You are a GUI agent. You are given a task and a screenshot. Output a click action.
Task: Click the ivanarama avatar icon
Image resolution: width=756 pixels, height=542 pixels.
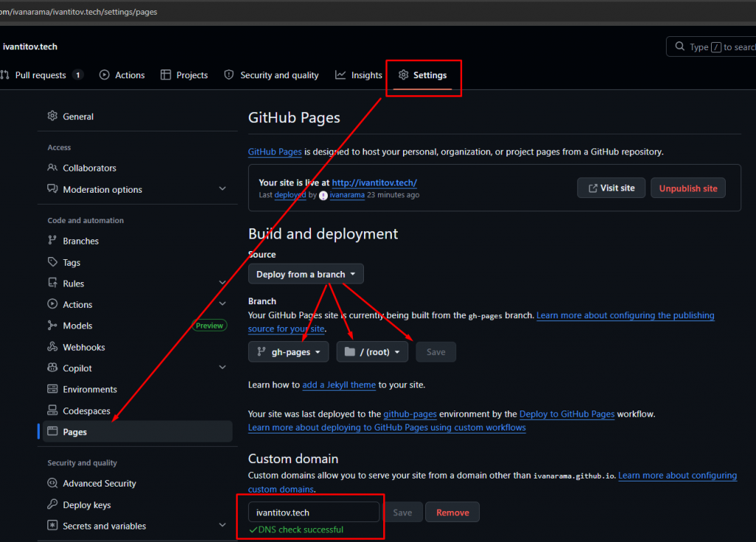click(x=323, y=195)
